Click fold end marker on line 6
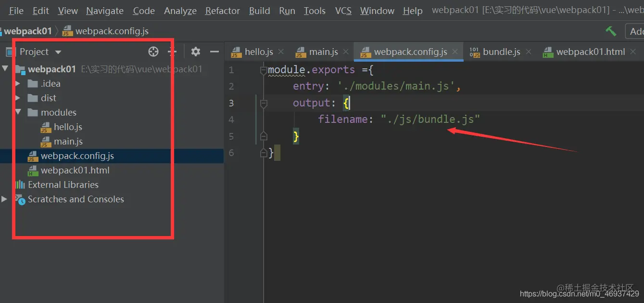Screen dimensions: 644x303 264,153
